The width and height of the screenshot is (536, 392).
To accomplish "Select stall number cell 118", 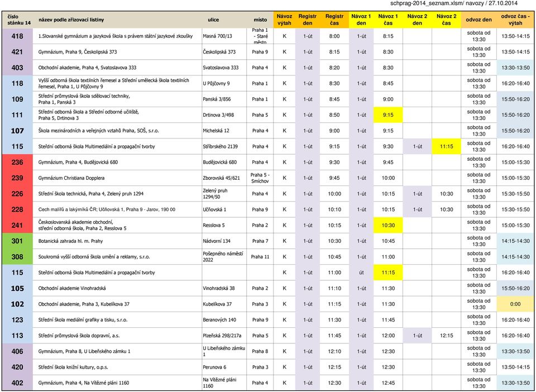I will click(x=17, y=83).
